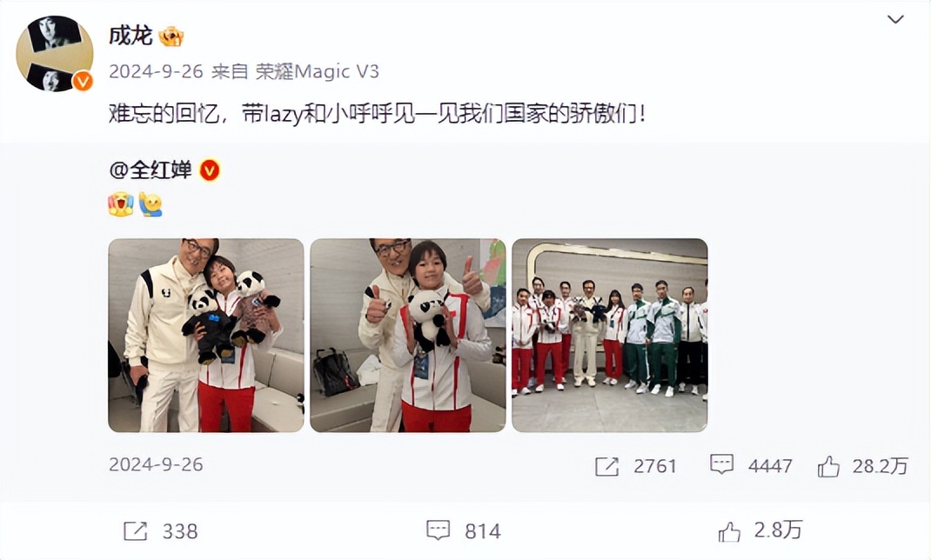
Task: Open the second thumbs-up photo
Action: [x=408, y=335]
